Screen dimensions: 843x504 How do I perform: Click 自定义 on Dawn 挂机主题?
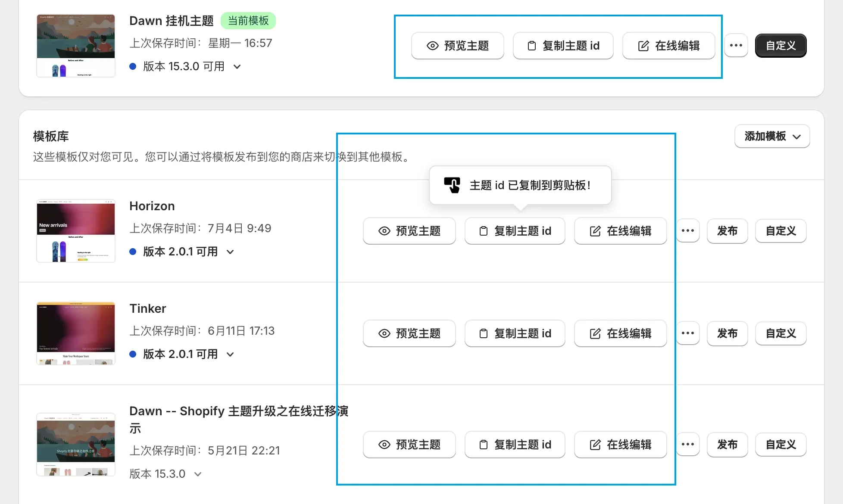click(781, 45)
